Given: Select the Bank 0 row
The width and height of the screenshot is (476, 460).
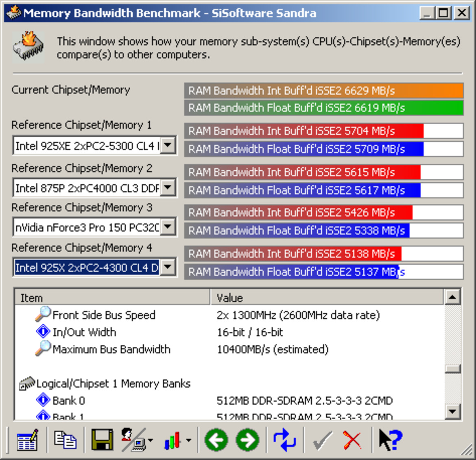Looking at the screenshot, I should coord(229,401).
